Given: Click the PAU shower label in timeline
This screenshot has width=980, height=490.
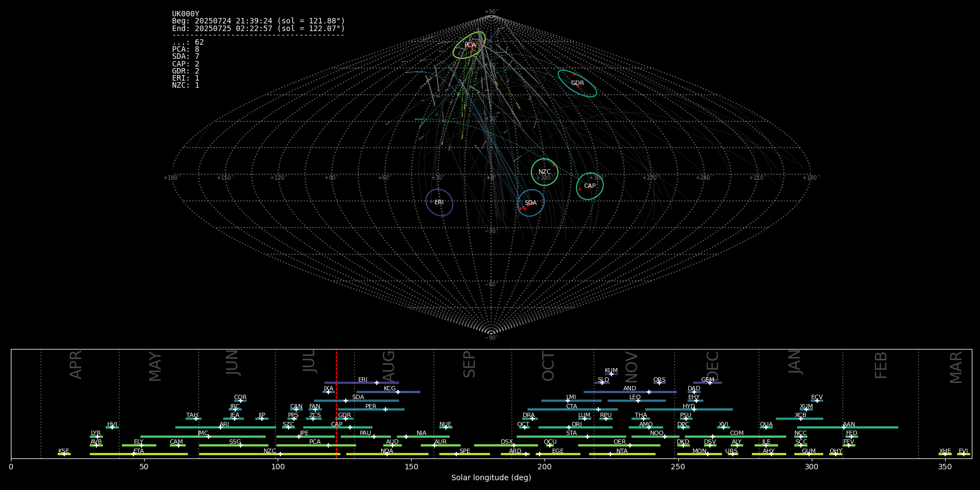Looking at the screenshot, I should coord(365,433).
